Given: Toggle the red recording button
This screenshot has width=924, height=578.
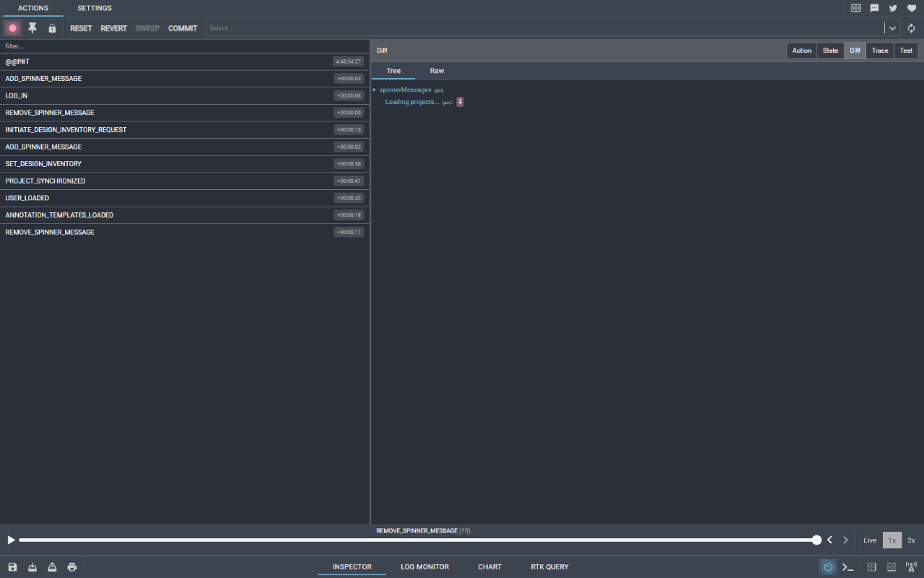Looking at the screenshot, I should click(x=12, y=28).
